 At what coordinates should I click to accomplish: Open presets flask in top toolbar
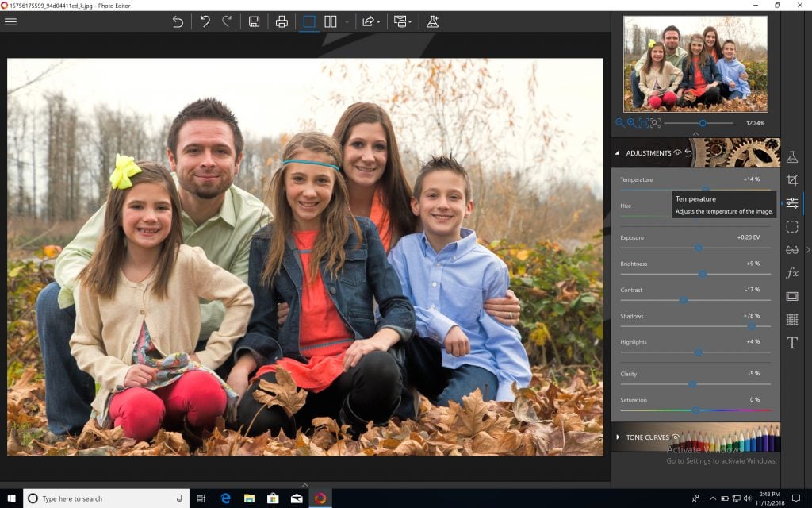tap(432, 21)
